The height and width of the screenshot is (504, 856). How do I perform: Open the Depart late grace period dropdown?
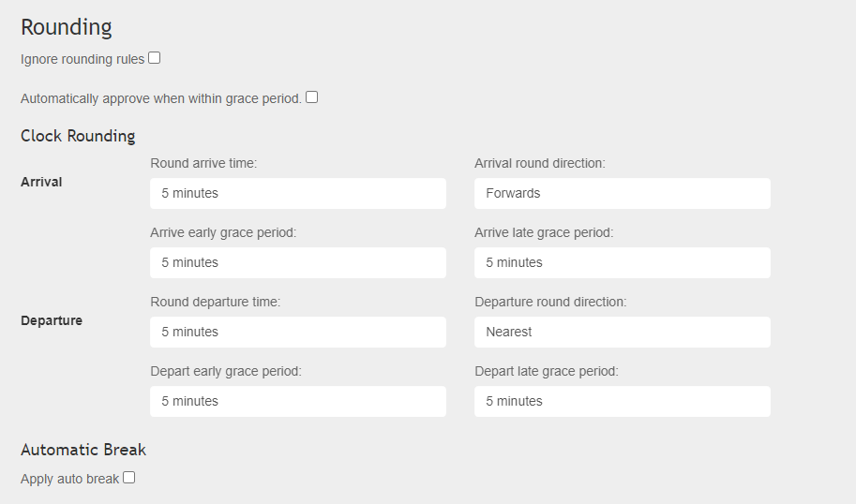622,402
